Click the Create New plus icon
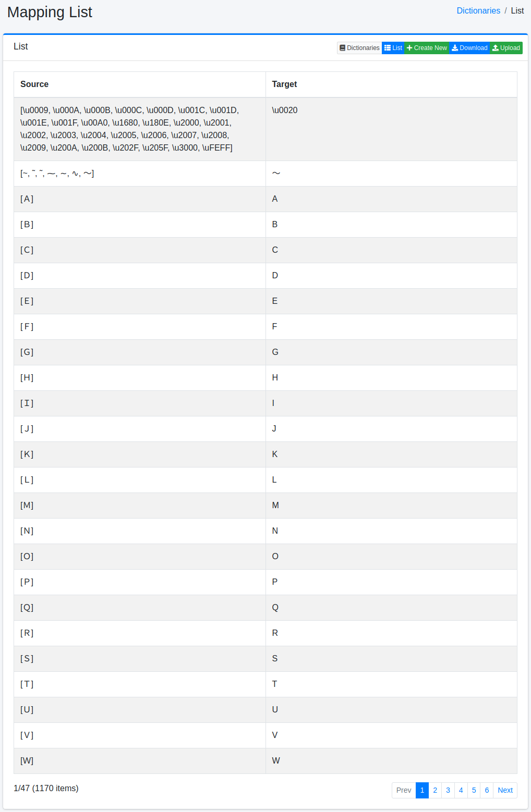Image resolution: width=531 pixels, height=812 pixels. (x=409, y=48)
